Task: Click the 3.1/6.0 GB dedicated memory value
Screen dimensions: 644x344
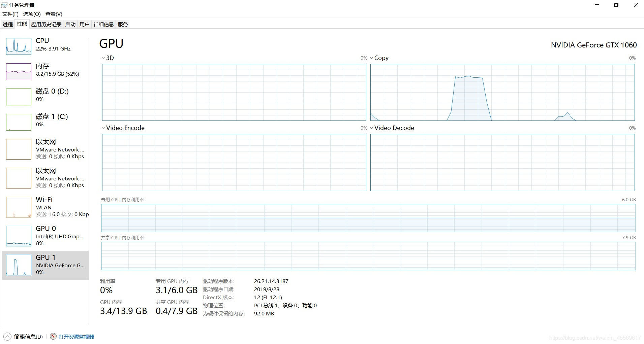Action: 177,290
